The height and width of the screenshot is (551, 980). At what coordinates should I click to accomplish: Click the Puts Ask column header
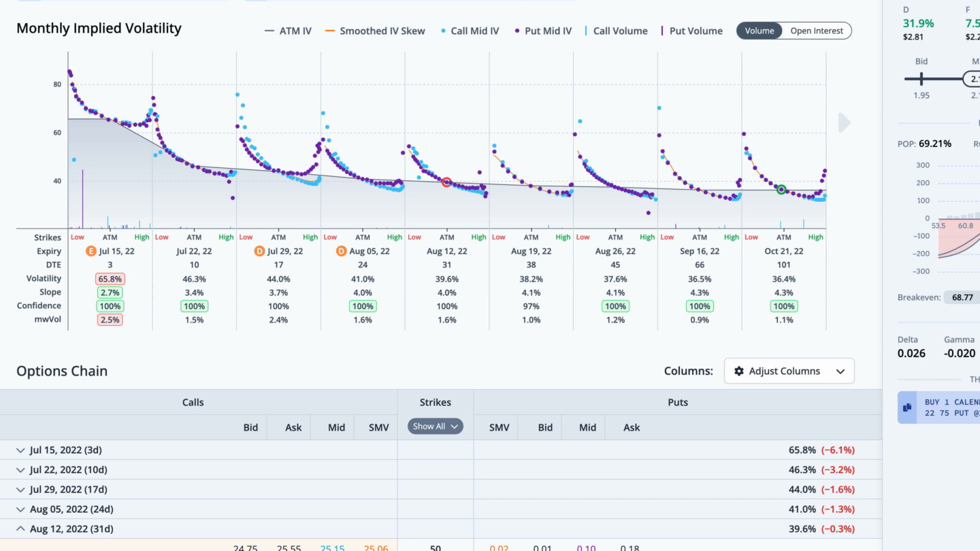632,427
